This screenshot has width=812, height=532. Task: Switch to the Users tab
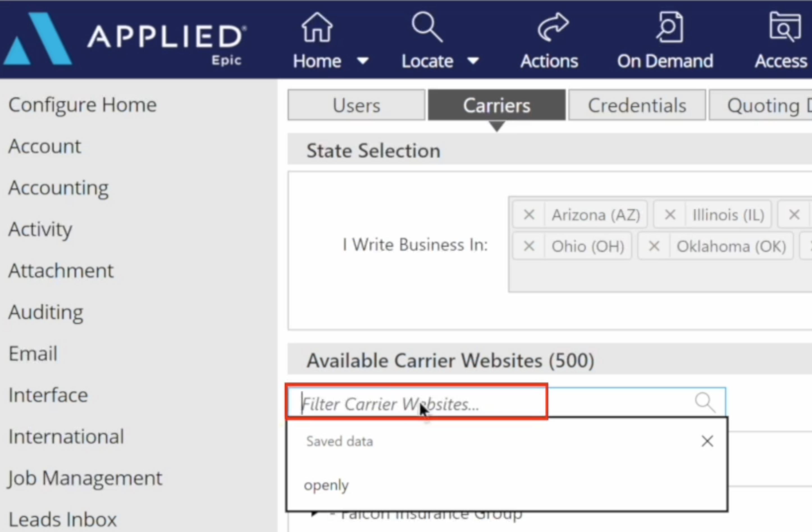[356, 105]
